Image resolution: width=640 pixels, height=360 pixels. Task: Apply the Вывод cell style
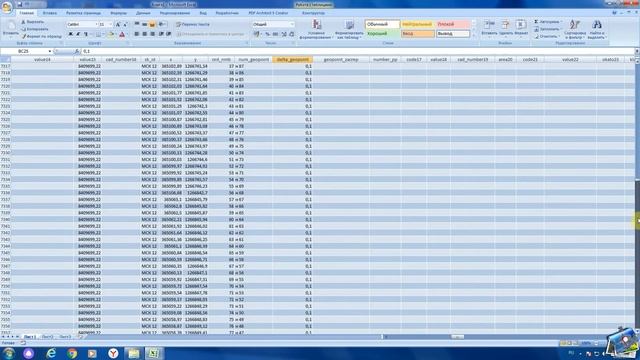tap(453, 34)
